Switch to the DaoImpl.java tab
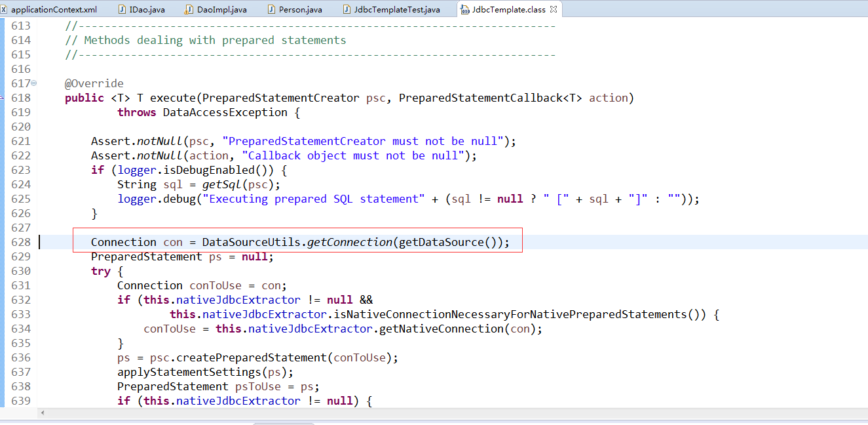 pos(223,10)
